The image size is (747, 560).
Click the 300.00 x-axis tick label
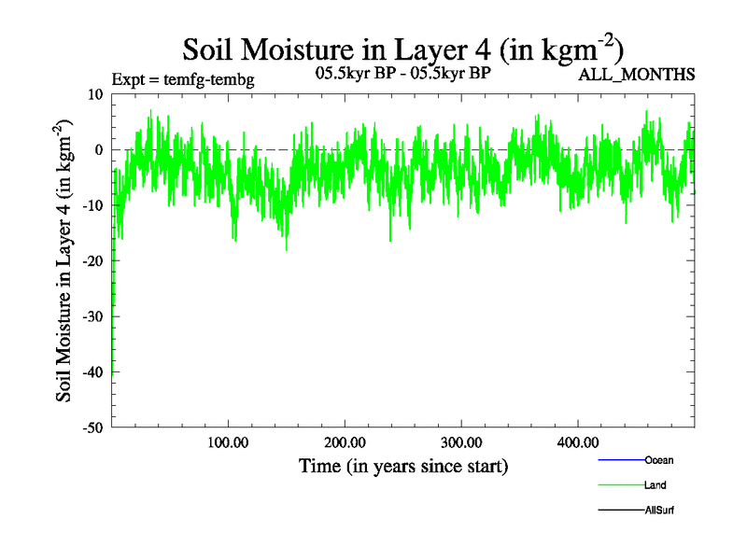[x=461, y=442]
